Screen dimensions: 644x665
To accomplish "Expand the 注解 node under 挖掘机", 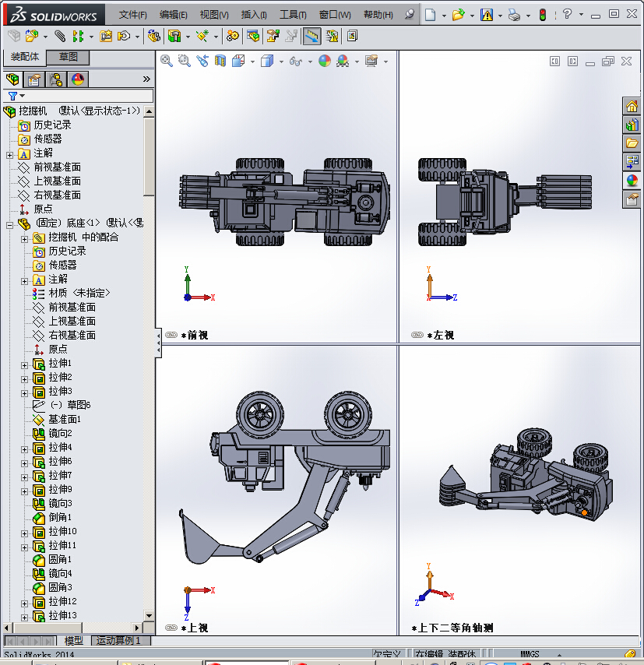I will click(10, 155).
